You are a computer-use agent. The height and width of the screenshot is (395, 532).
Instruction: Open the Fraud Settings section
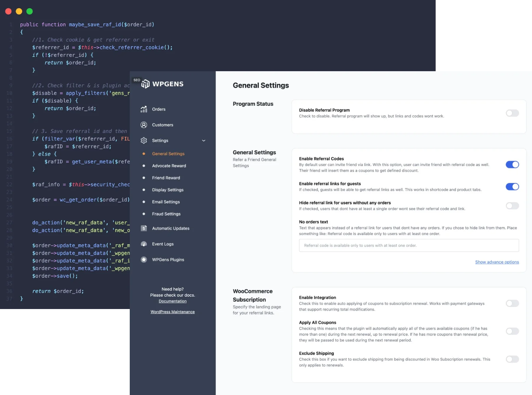coord(166,214)
